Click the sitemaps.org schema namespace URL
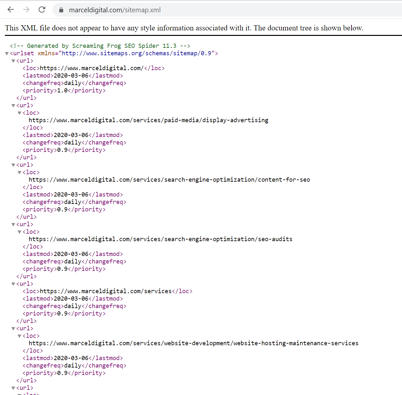 (x=137, y=53)
